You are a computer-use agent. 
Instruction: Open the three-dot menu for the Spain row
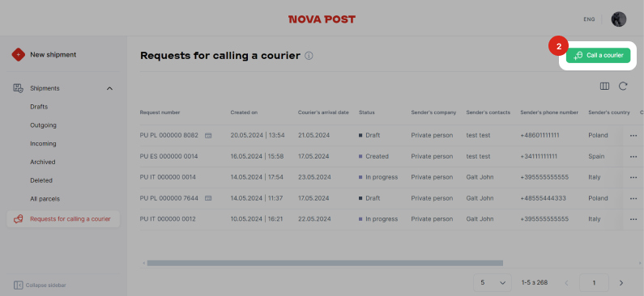pos(633,157)
